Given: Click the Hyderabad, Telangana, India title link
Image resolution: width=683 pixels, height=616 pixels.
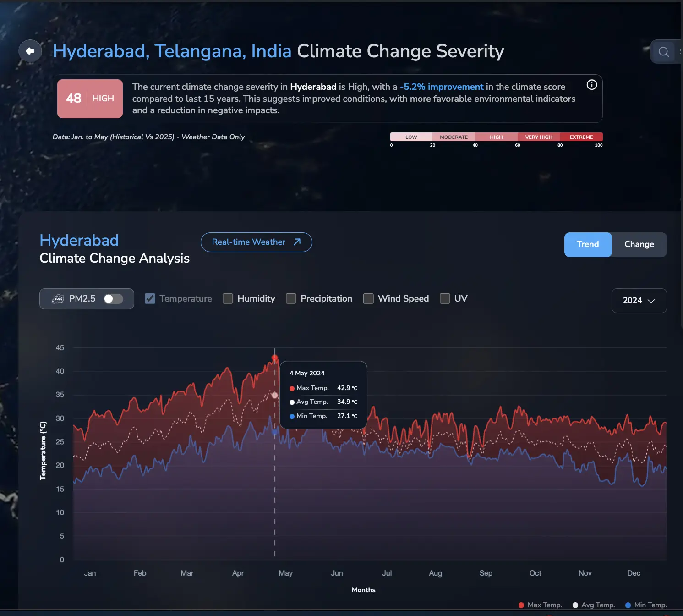Looking at the screenshot, I should tap(172, 51).
